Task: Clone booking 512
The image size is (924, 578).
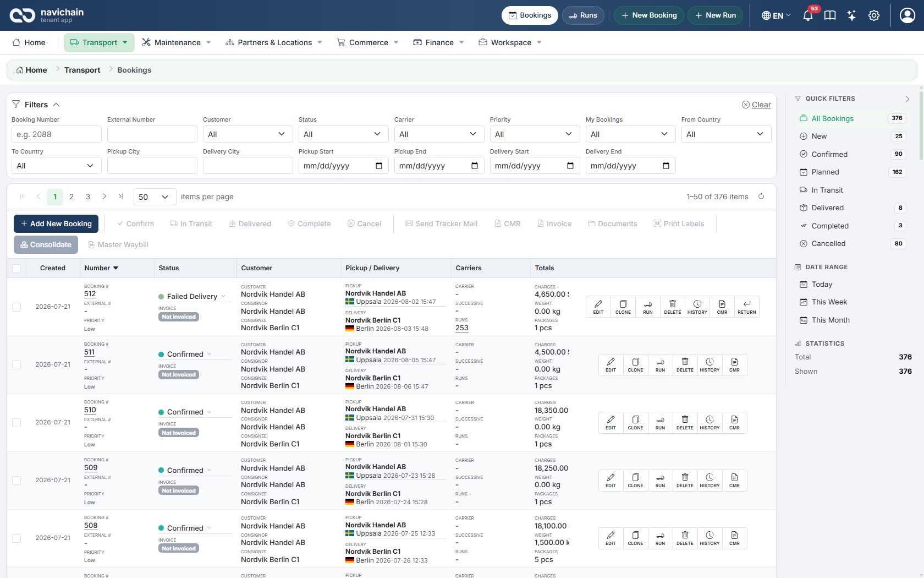Action: coord(623,307)
